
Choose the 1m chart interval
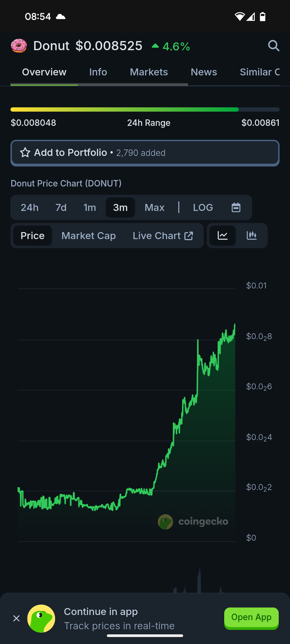pos(90,207)
